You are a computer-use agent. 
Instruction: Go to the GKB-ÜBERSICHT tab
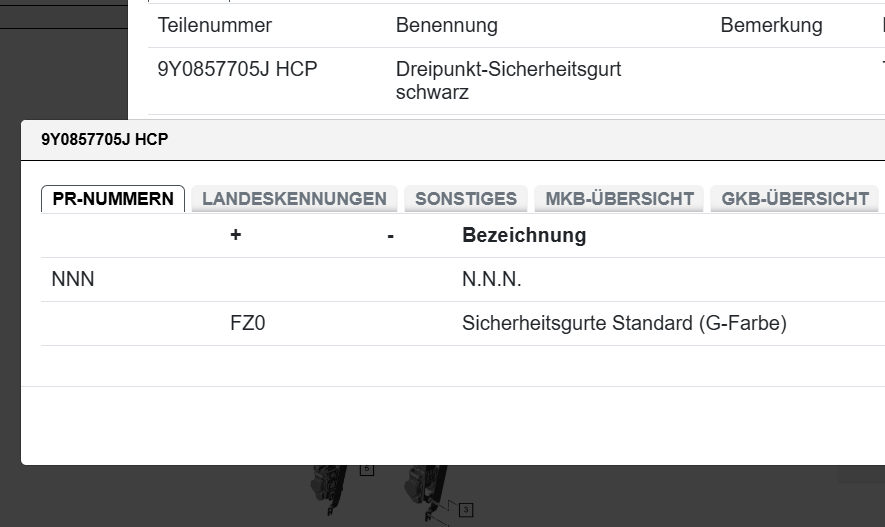tap(795, 199)
